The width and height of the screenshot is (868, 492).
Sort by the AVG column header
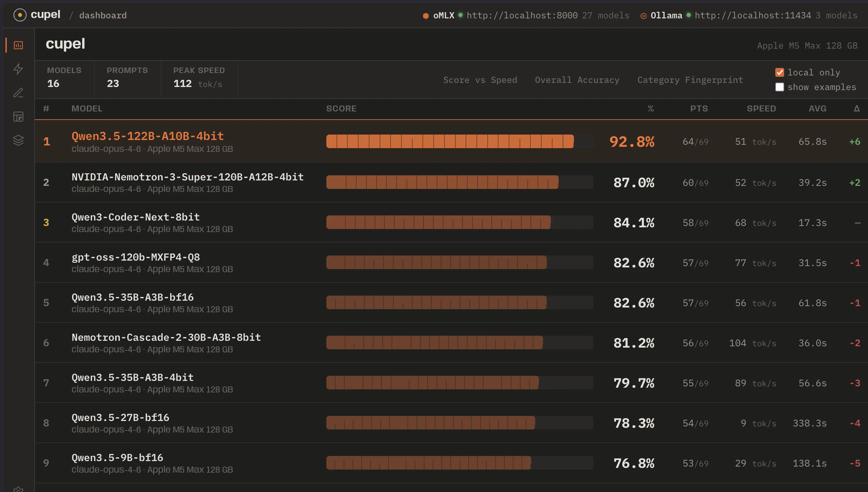[817, 109]
